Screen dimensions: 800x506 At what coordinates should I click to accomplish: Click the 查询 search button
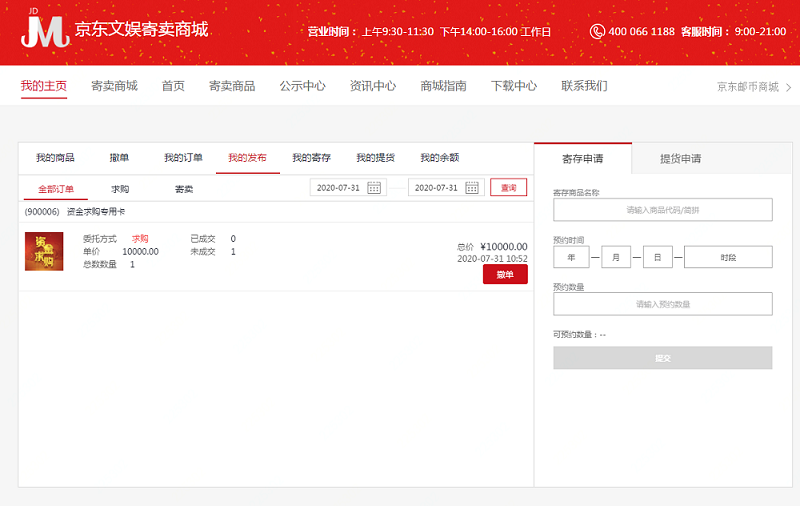point(508,187)
